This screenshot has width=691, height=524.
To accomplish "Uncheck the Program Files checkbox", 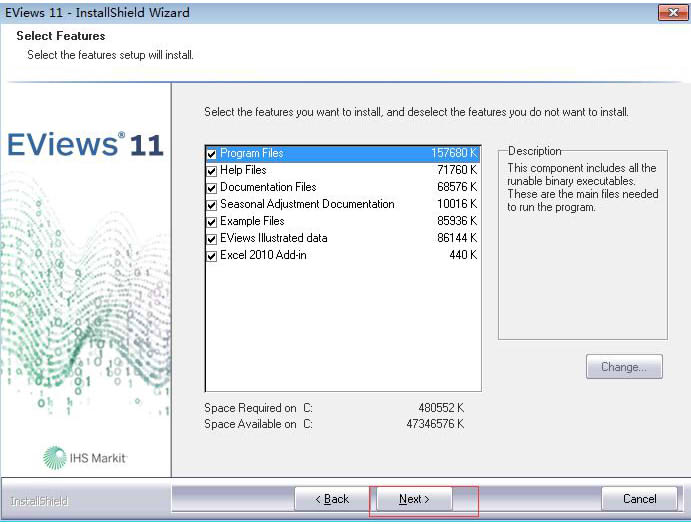I will (212, 154).
